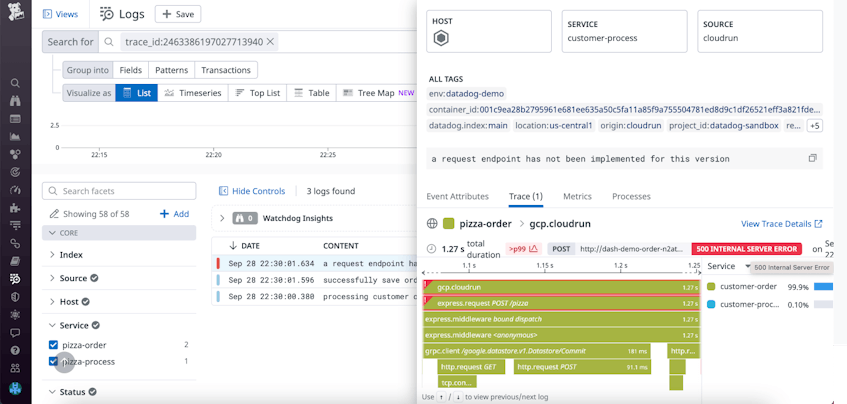
Task: Open UX Monitoring atom icon in sidebar
Action: pos(15,314)
